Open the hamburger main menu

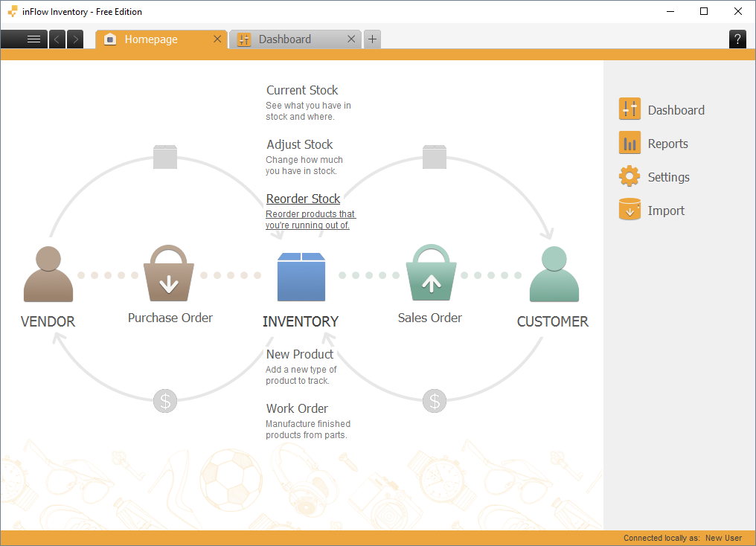pos(24,39)
